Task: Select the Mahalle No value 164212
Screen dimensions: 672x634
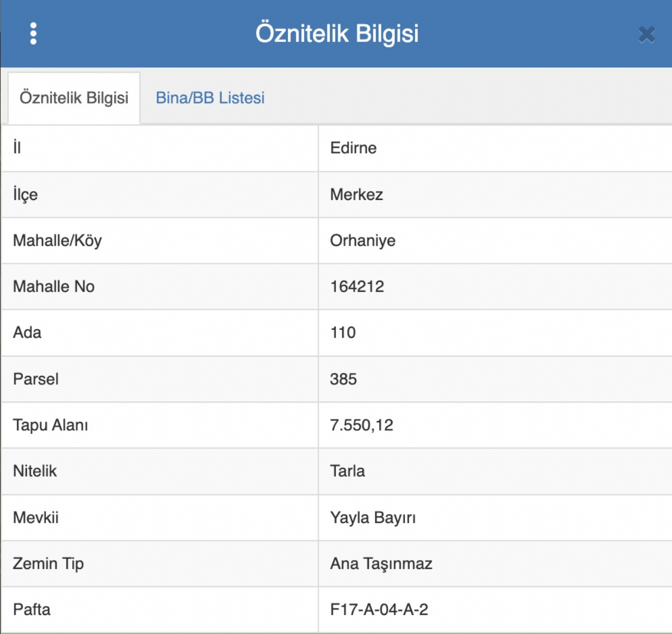Action: 357,287
